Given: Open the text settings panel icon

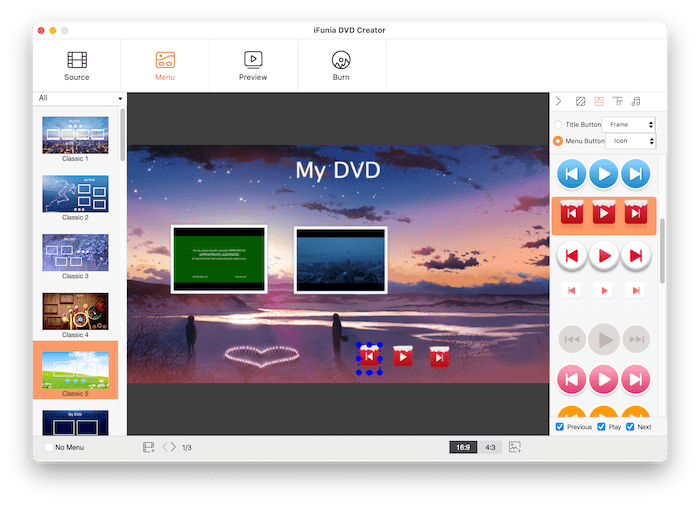Looking at the screenshot, I should coord(617,101).
